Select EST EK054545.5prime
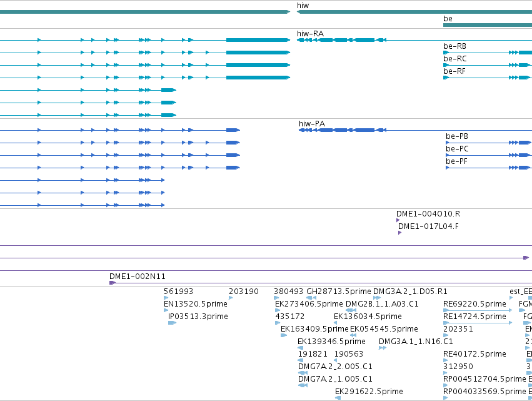532x401 pixels. pos(384,329)
